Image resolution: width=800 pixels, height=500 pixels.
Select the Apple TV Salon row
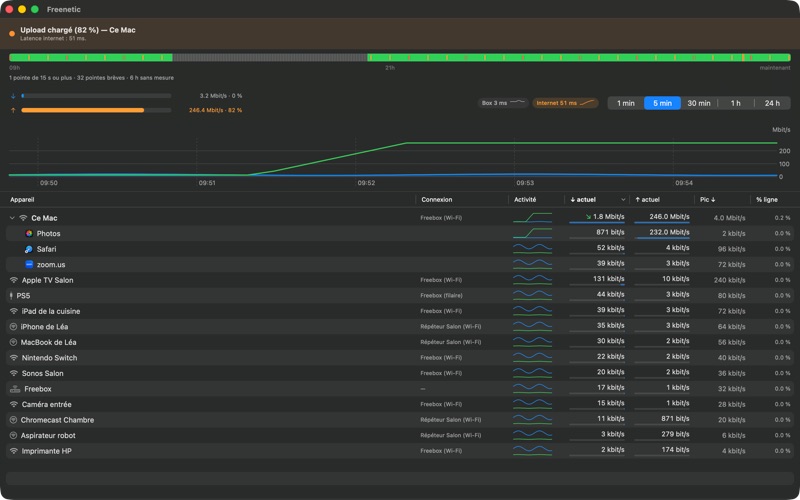tap(400, 280)
